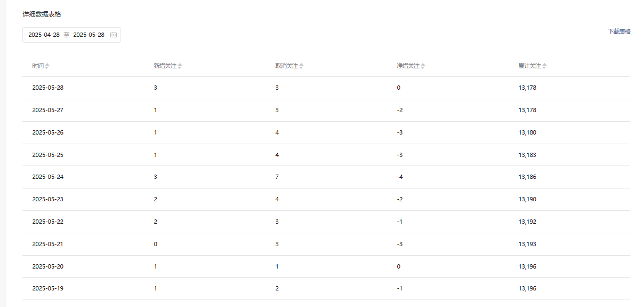Click sort arrows beside 时间 column header
The image size is (644, 307).
coord(47,66)
